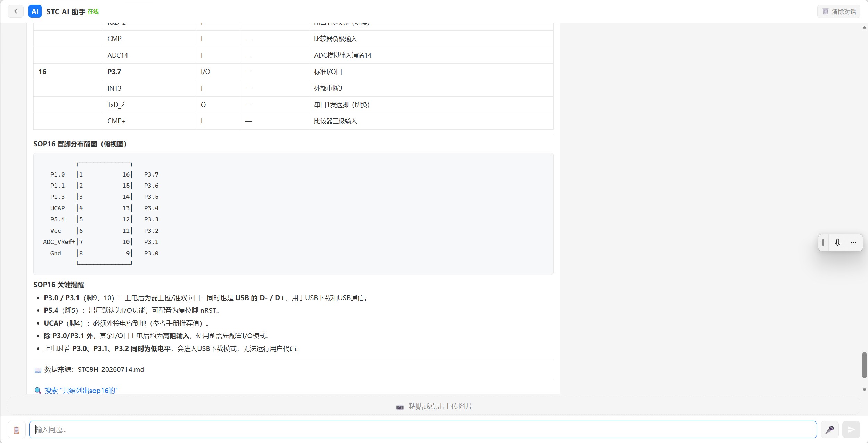The height and width of the screenshot is (443, 868).
Task: Click ADC_VRef+ label in pin diagram
Action: pos(59,242)
